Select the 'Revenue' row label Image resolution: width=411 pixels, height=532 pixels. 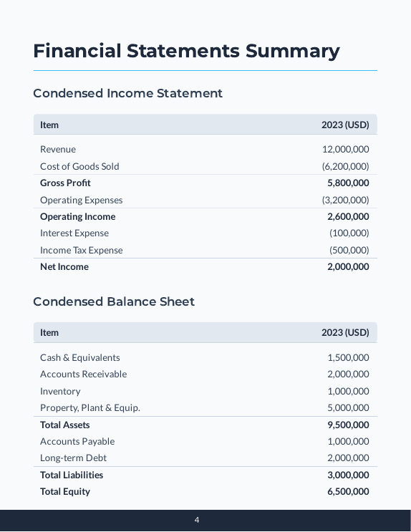58,149
